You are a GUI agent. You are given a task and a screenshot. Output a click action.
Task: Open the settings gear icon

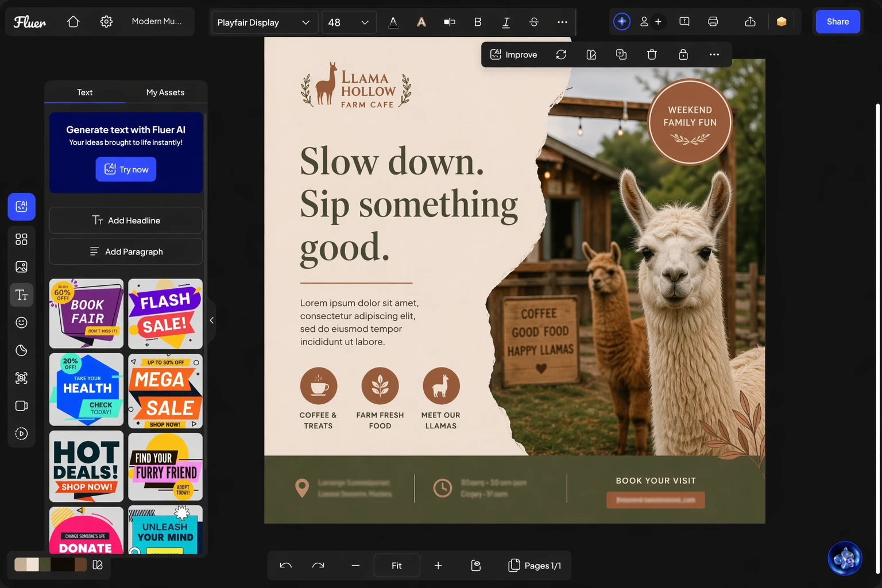coord(106,22)
